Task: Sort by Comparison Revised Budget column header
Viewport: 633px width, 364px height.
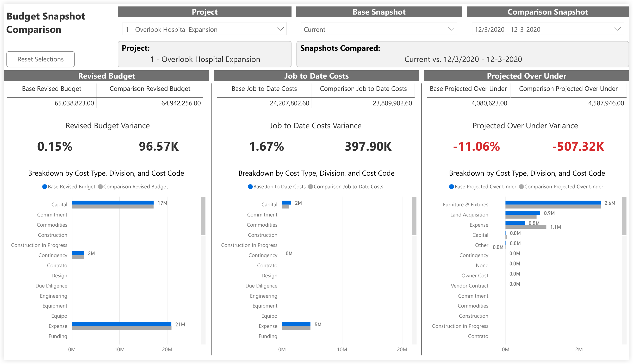Action: tap(150, 89)
